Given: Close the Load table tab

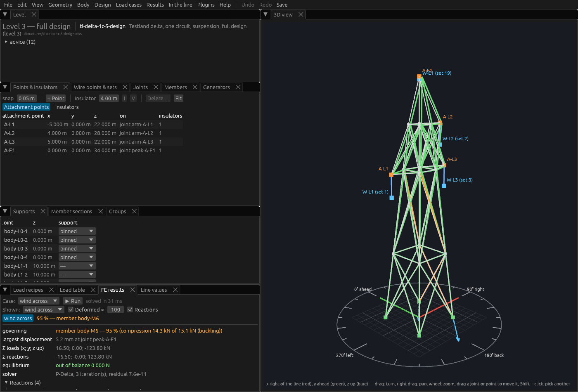Looking at the screenshot, I should tap(93, 290).
